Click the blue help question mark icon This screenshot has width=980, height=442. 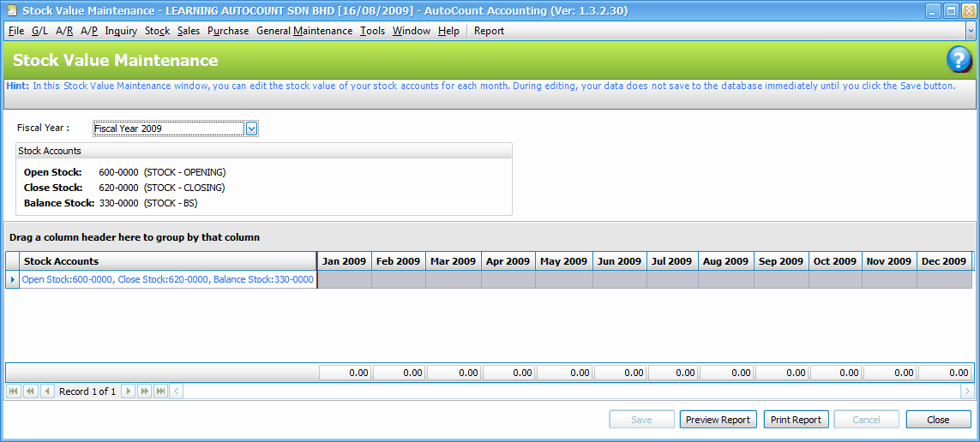tap(959, 60)
